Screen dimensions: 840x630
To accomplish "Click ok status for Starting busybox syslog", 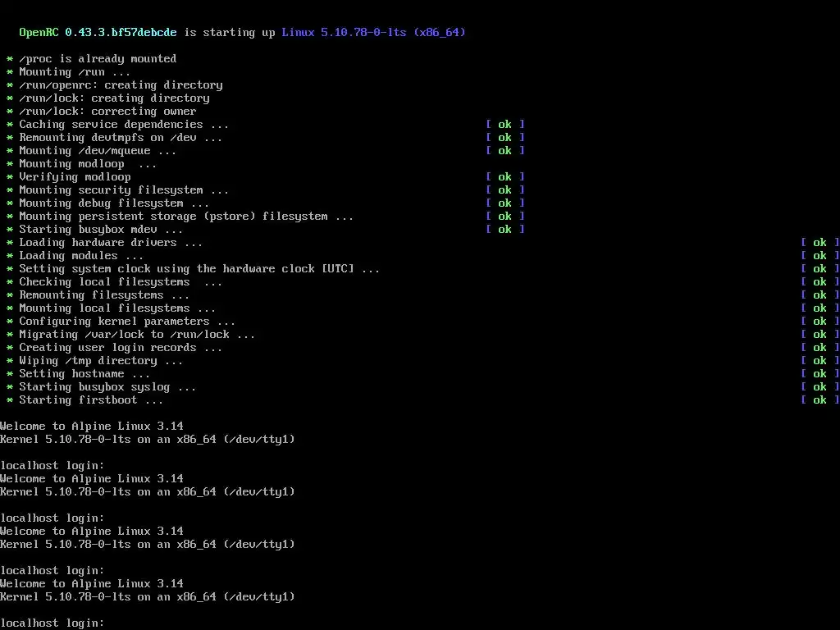I will [820, 387].
